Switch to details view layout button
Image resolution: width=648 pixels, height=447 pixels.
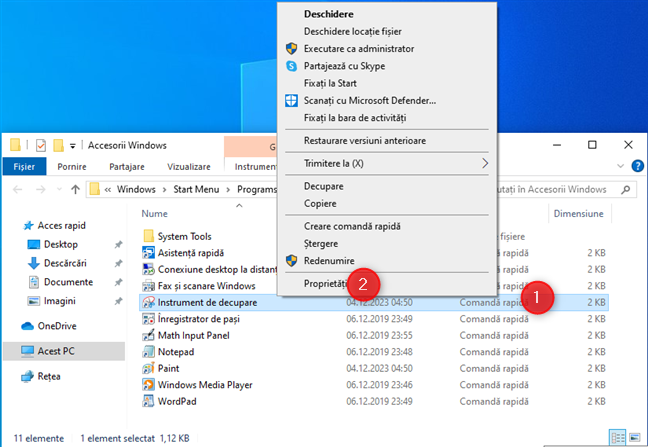[x=619, y=438]
